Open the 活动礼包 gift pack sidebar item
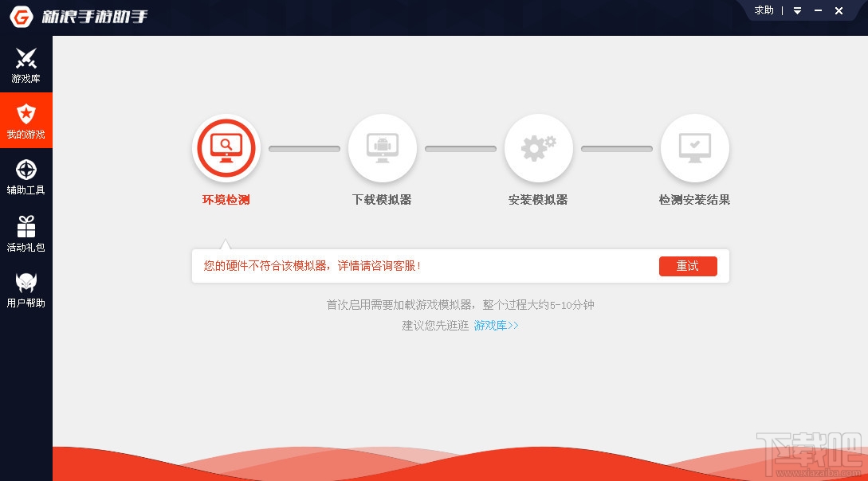 (x=26, y=233)
